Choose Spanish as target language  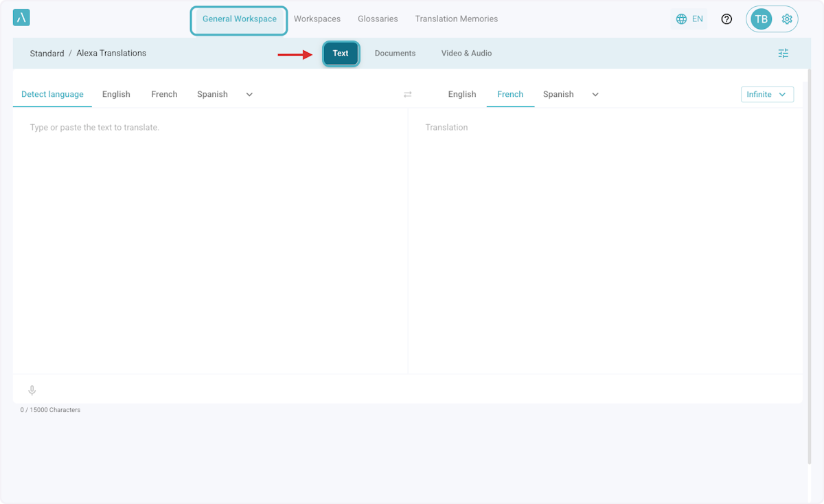pyautogui.click(x=558, y=95)
